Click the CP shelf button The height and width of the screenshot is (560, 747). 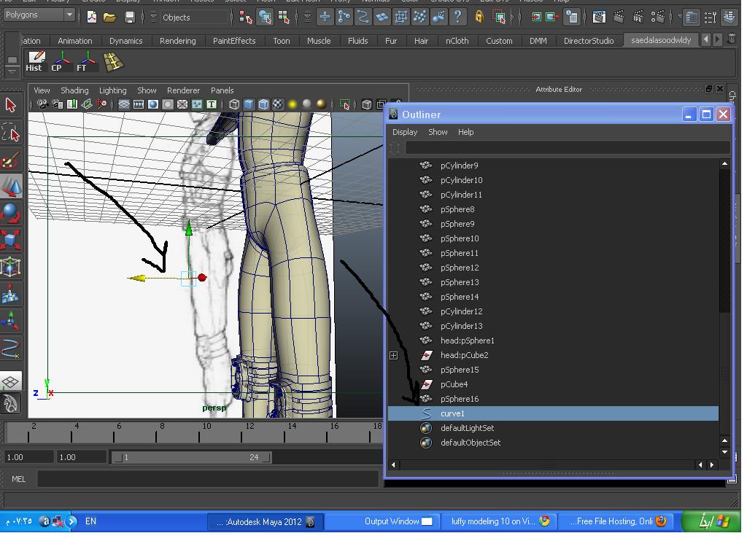[x=61, y=62]
